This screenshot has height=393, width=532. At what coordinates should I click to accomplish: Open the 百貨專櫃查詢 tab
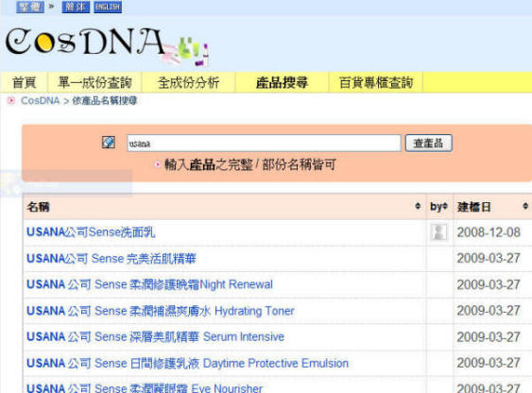(375, 82)
